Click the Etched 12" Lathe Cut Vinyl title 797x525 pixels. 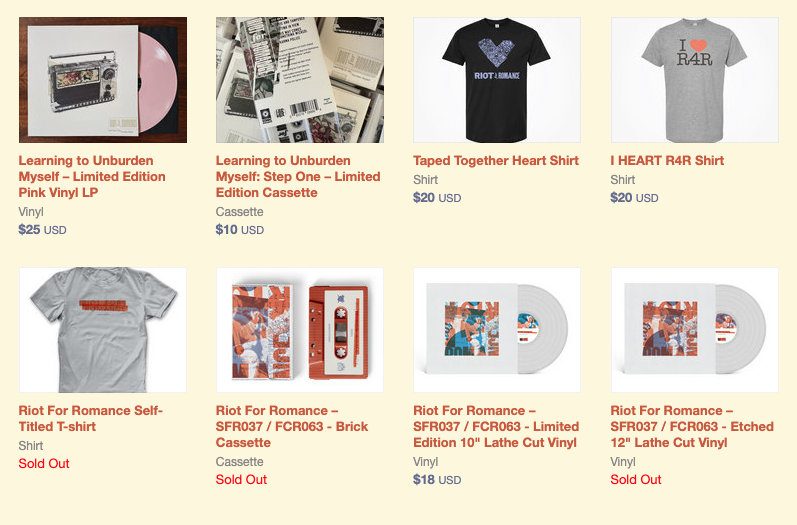click(692, 426)
